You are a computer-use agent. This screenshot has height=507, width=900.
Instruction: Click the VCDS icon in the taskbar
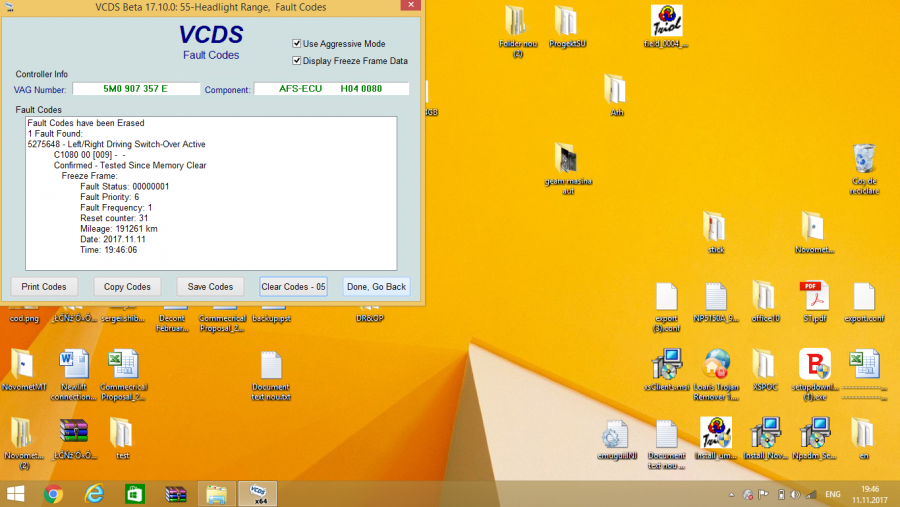coord(257,493)
